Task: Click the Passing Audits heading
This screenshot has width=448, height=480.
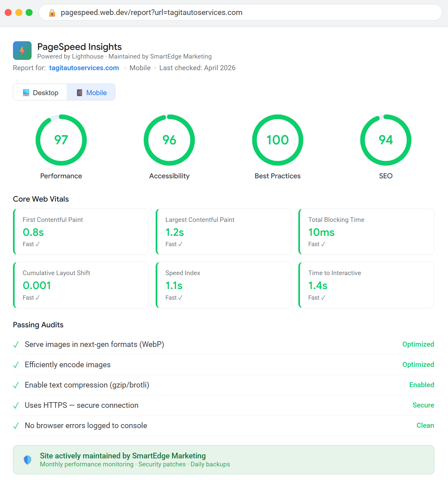Action: 38,325
